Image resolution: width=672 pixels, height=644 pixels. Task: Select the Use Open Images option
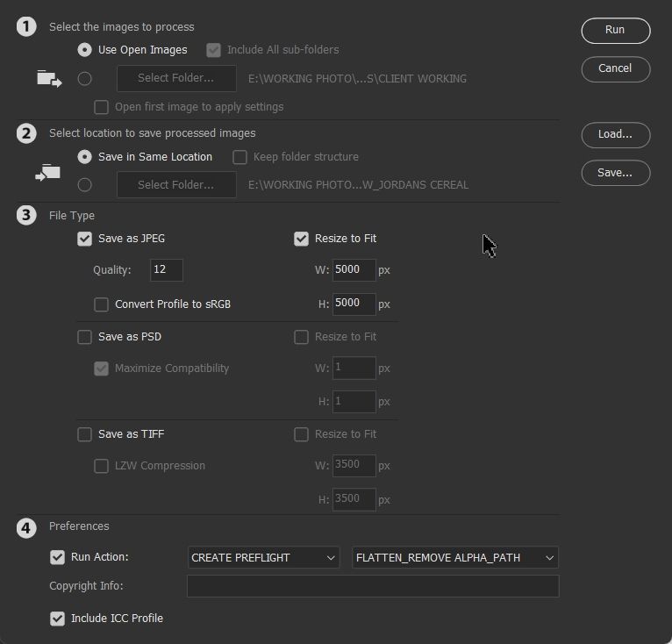pos(85,50)
